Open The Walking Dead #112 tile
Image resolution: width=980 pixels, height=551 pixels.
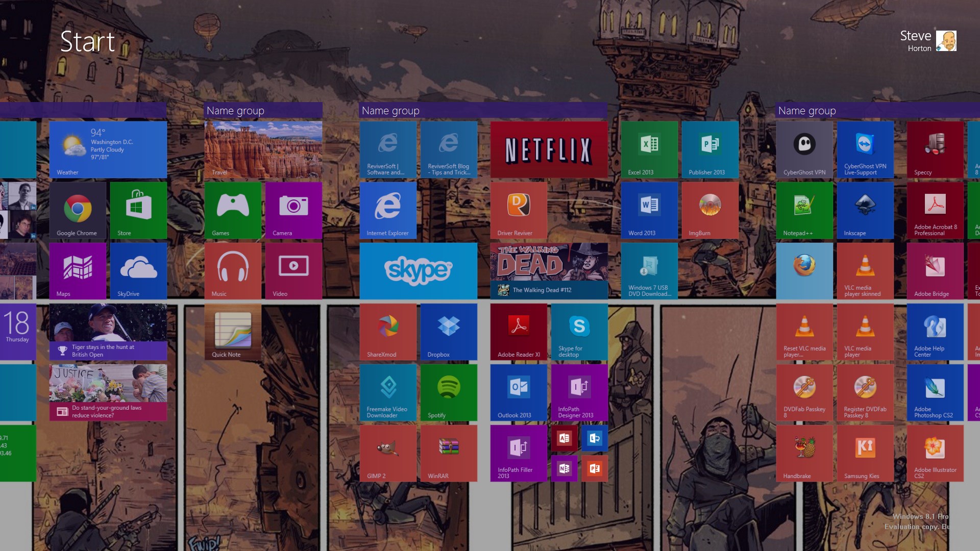point(549,271)
